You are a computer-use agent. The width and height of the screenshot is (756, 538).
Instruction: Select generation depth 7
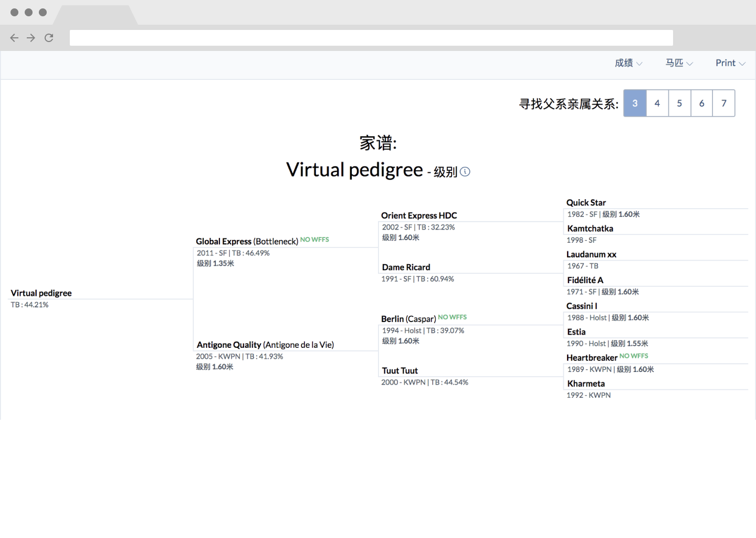[x=724, y=103]
